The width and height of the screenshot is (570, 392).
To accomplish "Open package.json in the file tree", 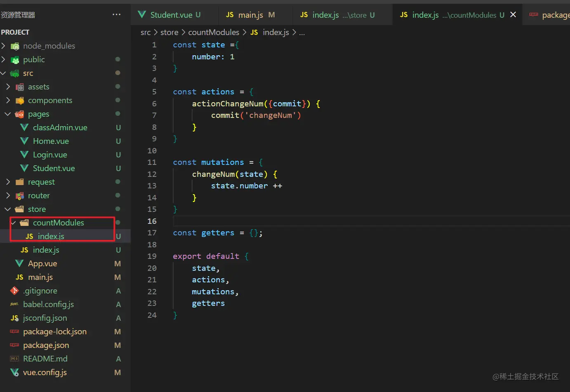I will pos(46,345).
